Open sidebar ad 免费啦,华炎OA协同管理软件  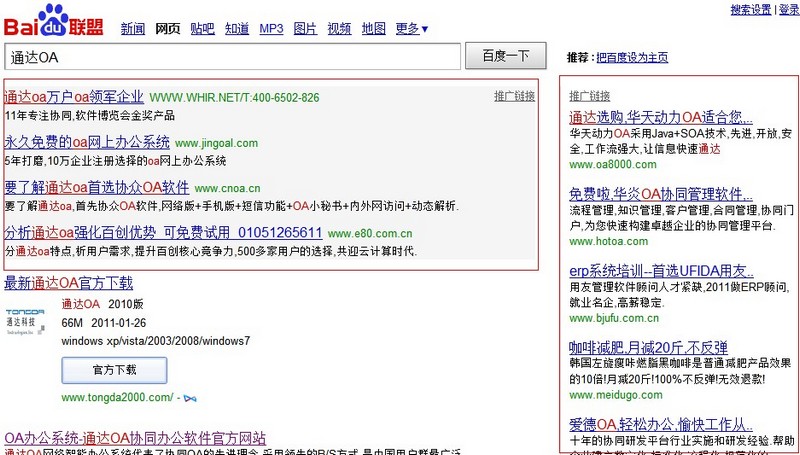[661, 194]
